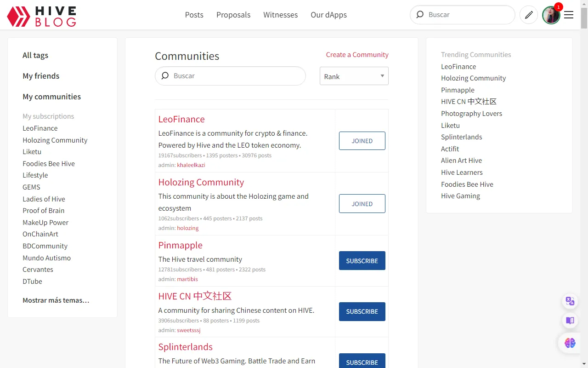Open LeoFinance community title in list

tap(181, 119)
